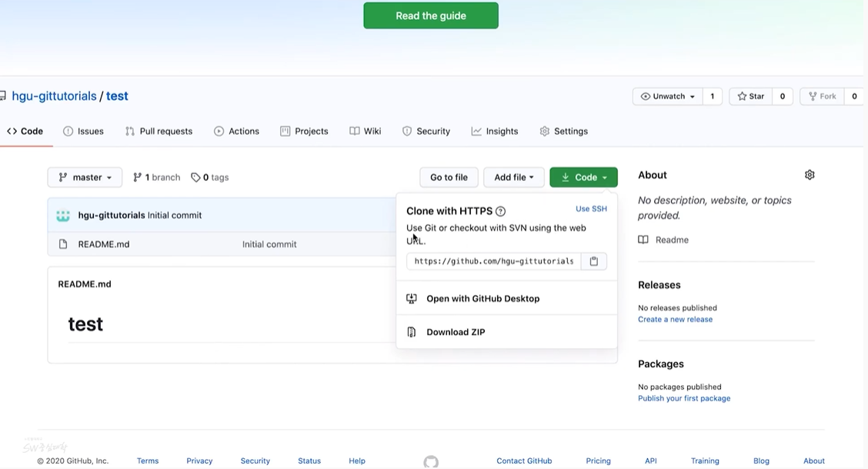Open footer About link
This screenshot has width=868, height=469.
coord(814,461)
